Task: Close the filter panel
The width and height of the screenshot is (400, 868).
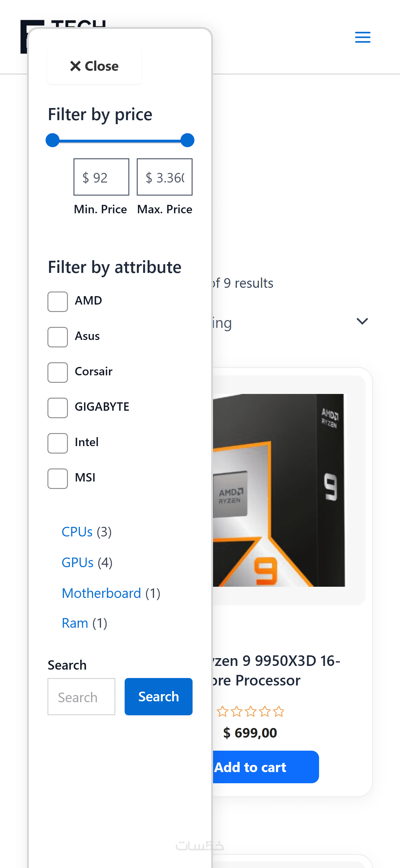Action: (x=94, y=66)
